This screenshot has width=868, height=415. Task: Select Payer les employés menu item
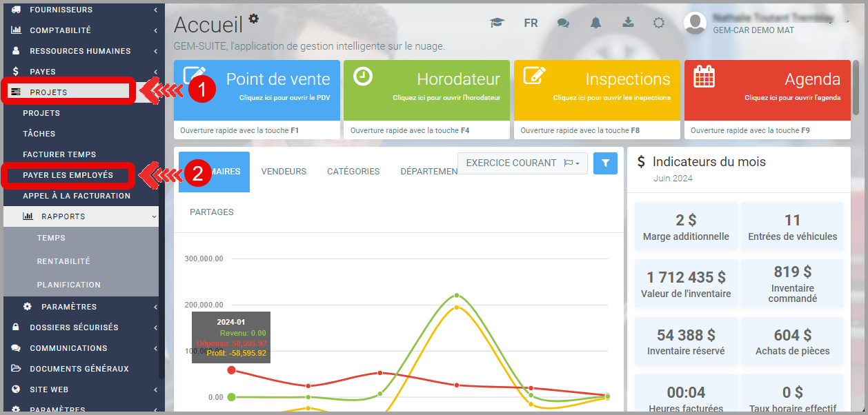coord(68,175)
